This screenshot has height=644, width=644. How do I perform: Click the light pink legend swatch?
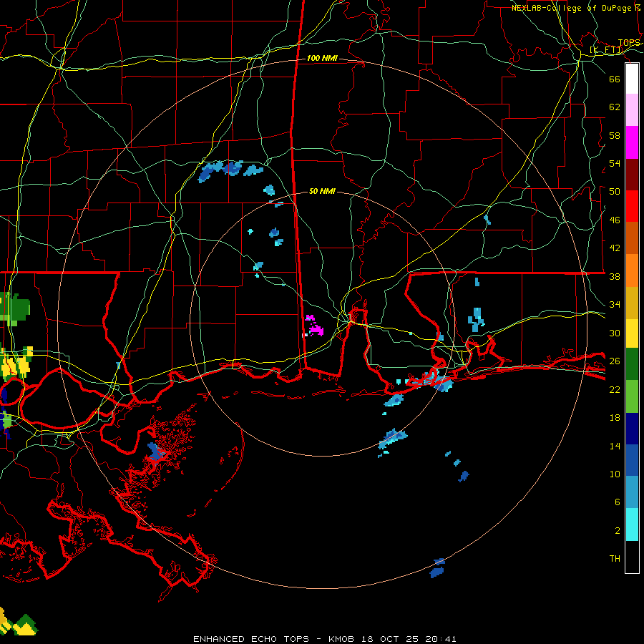tap(632, 109)
